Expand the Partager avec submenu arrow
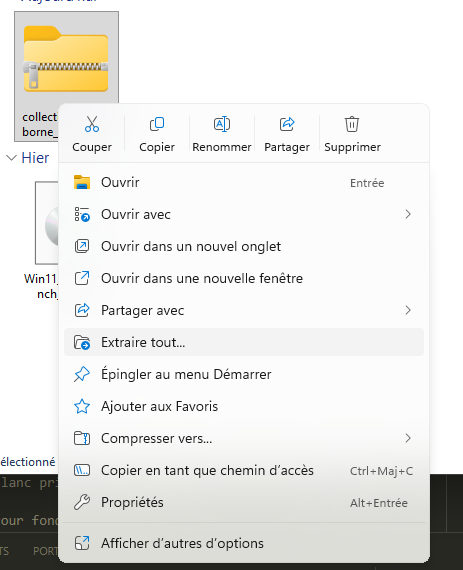The height and width of the screenshot is (570, 463). point(408,310)
